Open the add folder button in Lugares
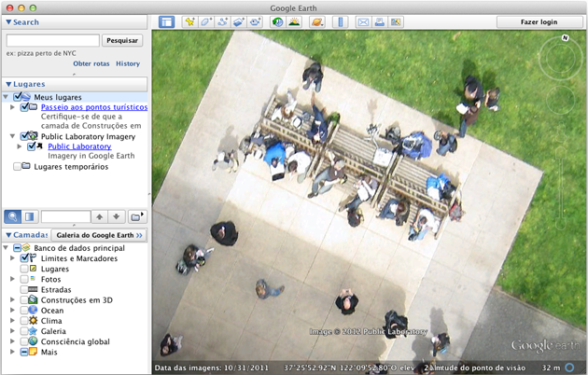 137,216
